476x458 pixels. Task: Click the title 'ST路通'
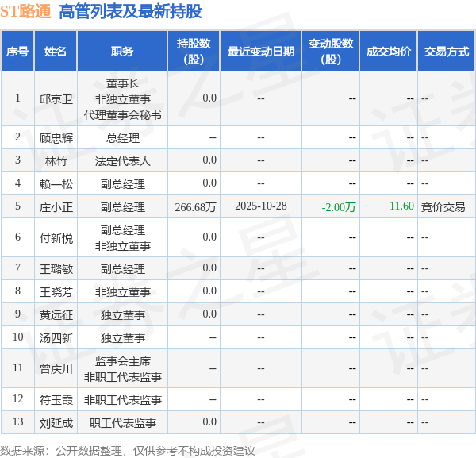pyautogui.click(x=25, y=12)
